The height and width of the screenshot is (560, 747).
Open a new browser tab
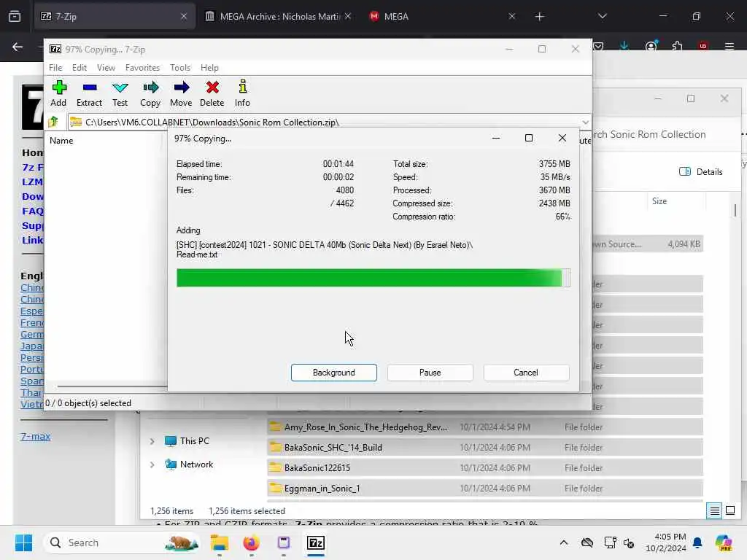[x=539, y=17]
